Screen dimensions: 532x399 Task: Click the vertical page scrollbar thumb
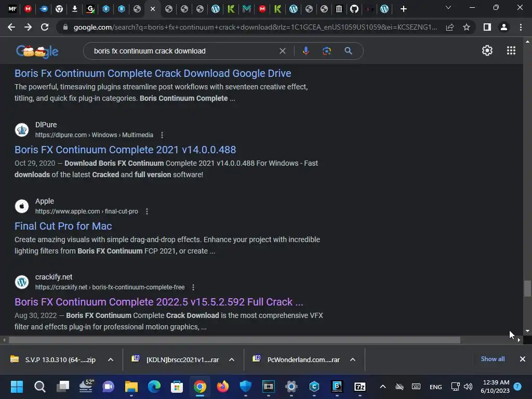coord(527,288)
